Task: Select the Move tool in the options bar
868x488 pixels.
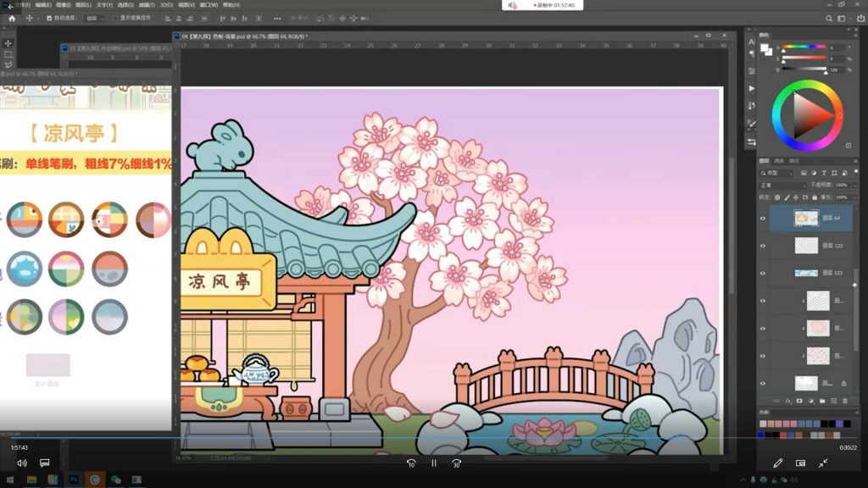Action: pyautogui.click(x=29, y=18)
